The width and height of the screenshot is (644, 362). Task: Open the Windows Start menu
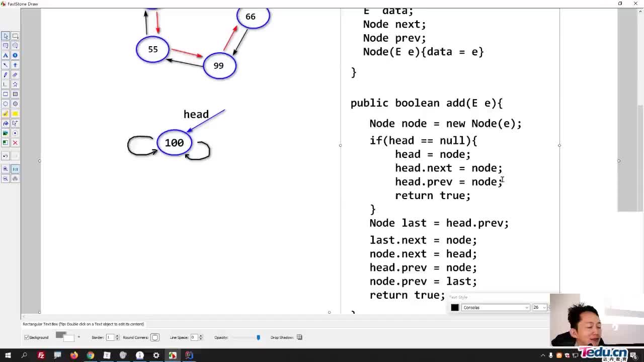8,355
